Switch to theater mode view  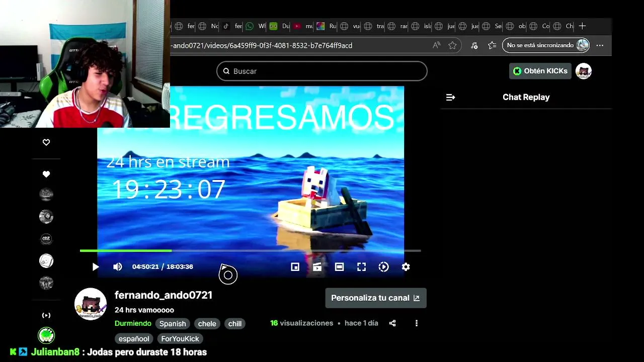pyautogui.click(x=340, y=267)
